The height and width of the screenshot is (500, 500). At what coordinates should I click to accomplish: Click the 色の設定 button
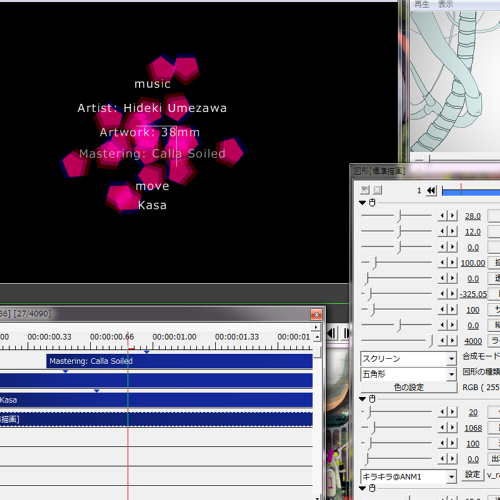tap(408, 387)
